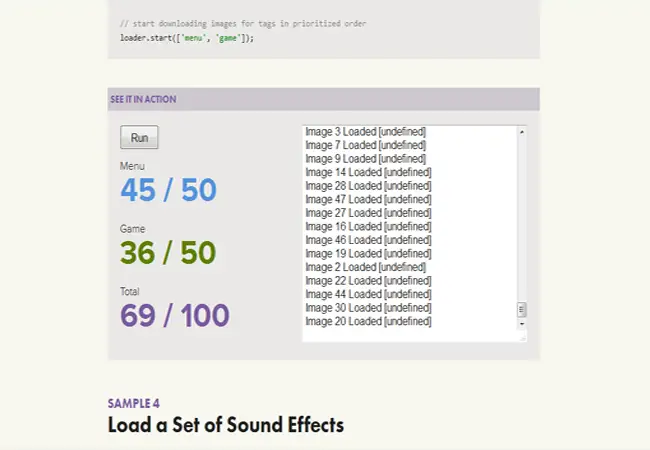Image resolution: width=650 pixels, height=450 pixels.
Task: Select the 'Image 46 Loaded [undefined]' log line
Action: (368, 240)
